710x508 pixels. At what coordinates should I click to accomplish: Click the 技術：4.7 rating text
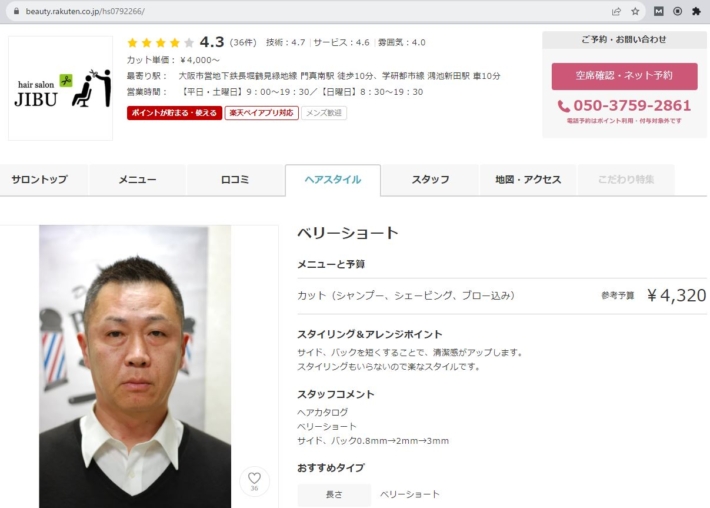point(285,43)
